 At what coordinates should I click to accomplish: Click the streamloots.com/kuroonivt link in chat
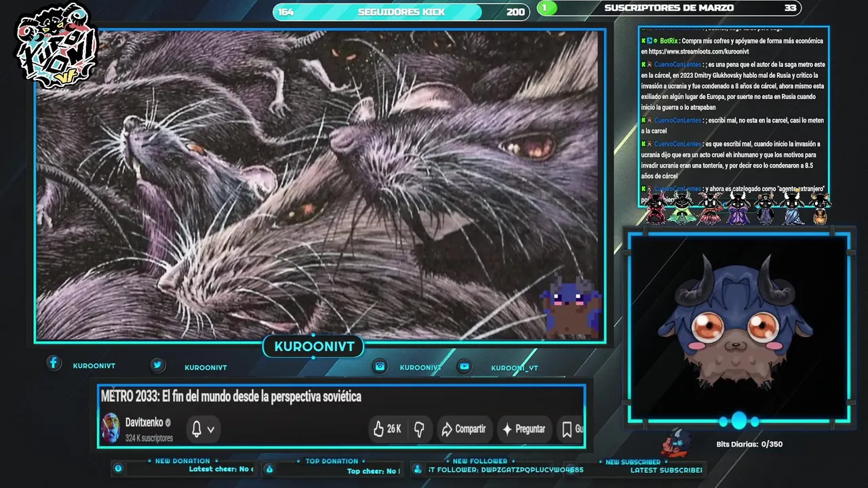pyautogui.click(x=698, y=52)
